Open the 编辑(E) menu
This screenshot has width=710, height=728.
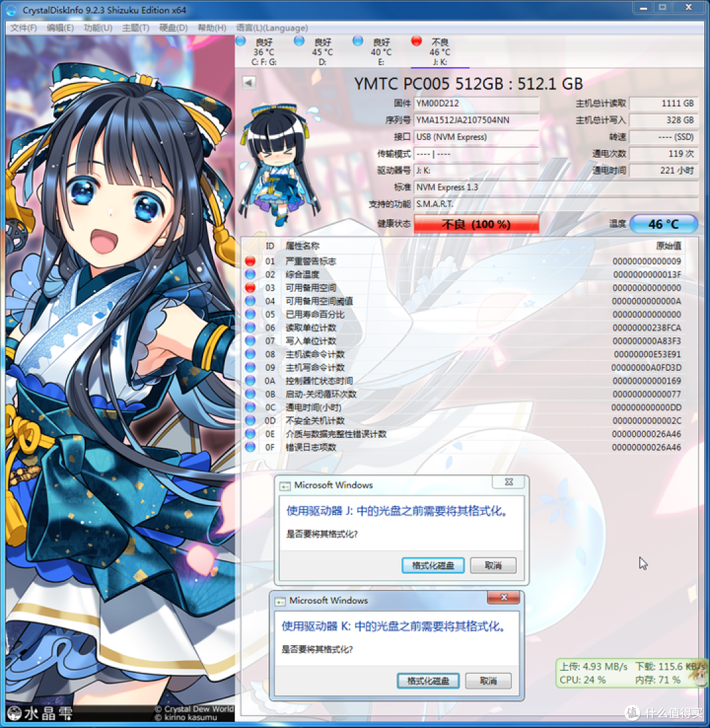[60, 28]
